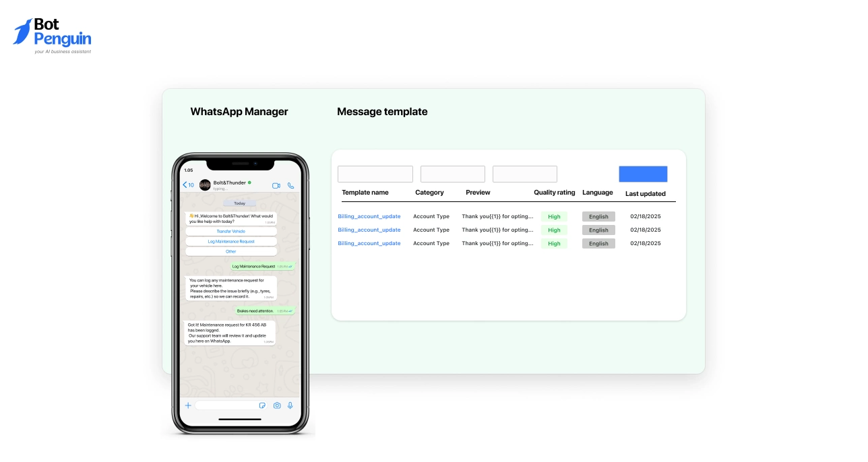Sort by the Template name column header
Image resolution: width=868 pixels, height=462 pixels.
tap(365, 193)
